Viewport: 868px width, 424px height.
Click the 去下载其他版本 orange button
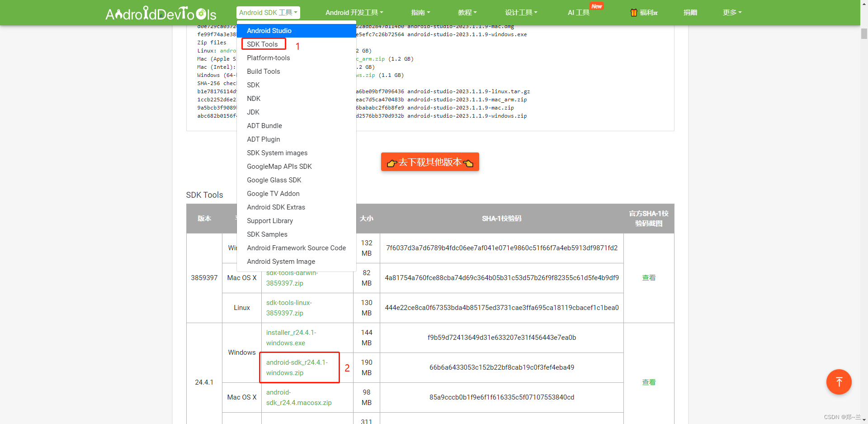point(430,162)
